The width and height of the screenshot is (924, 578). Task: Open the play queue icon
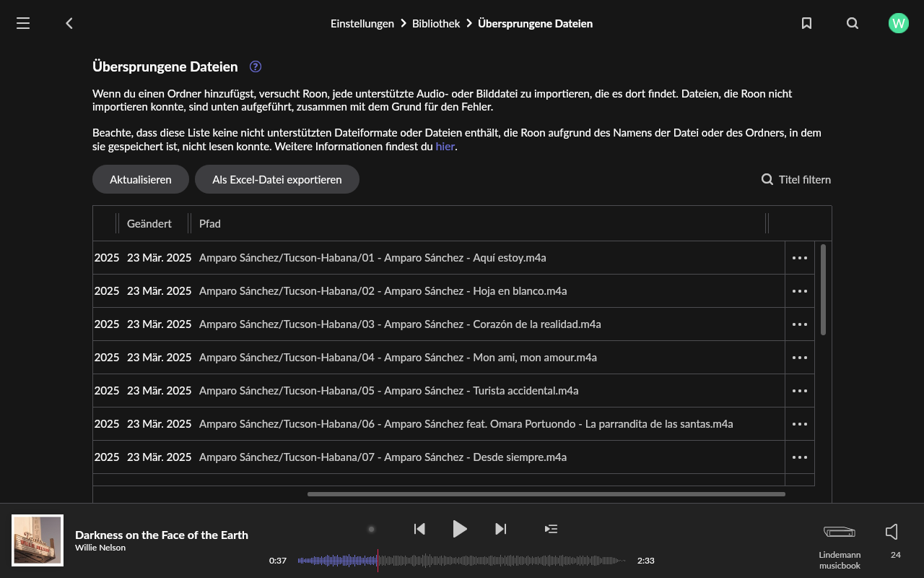point(551,529)
